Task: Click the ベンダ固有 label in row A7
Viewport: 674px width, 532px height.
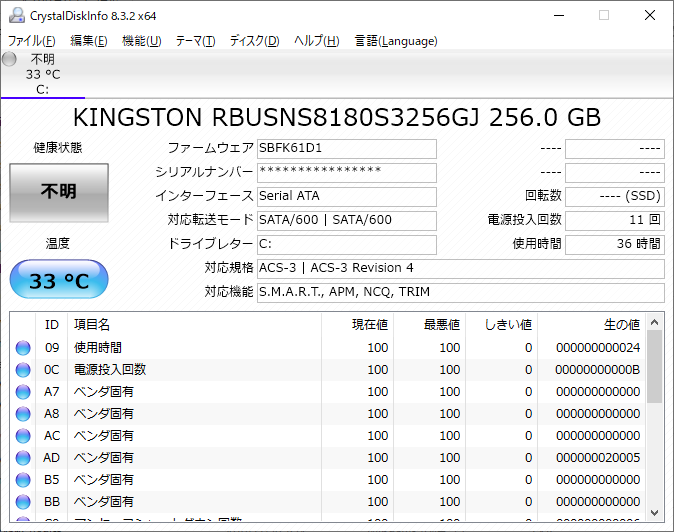Action: [x=104, y=391]
